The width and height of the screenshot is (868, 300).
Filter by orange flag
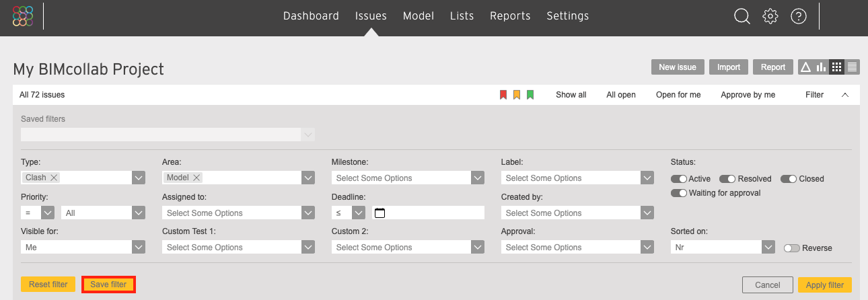pyautogui.click(x=517, y=95)
